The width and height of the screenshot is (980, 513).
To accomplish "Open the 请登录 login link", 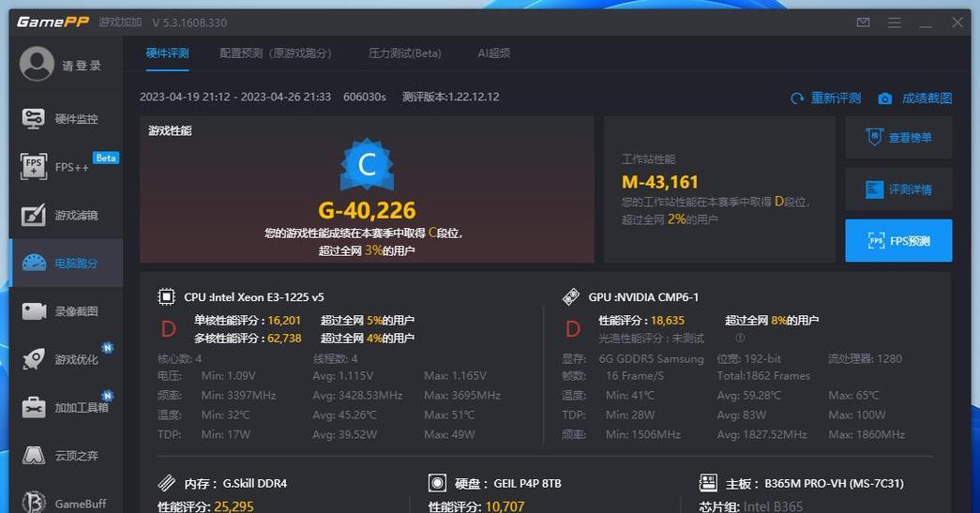I will (82, 66).
